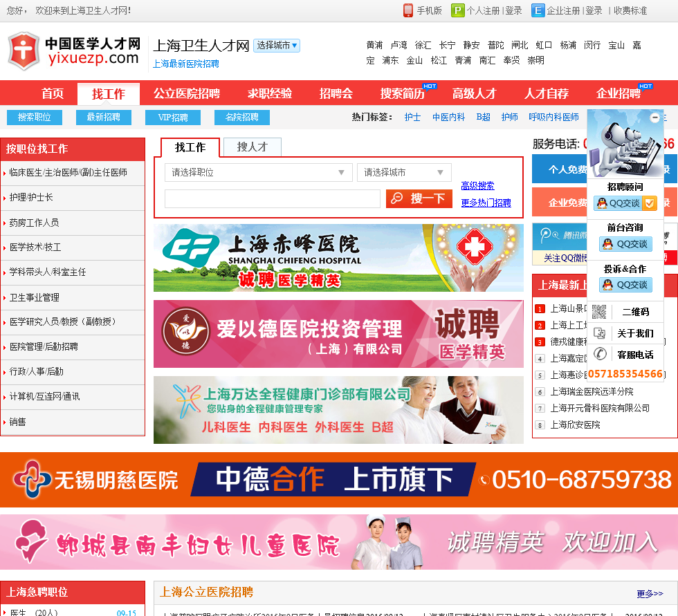Open 人才自荐 navigation item
The width and height of the screenshot is (678, 616).
point(546,93)
